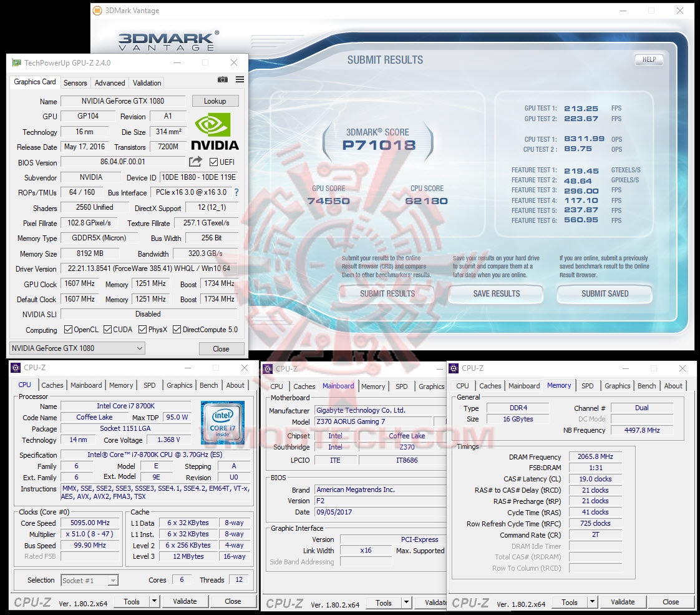Click the CPU-Z icon in the Mainboard window
Viewport: 700px width, 615px height.
[x=268, y=369]
